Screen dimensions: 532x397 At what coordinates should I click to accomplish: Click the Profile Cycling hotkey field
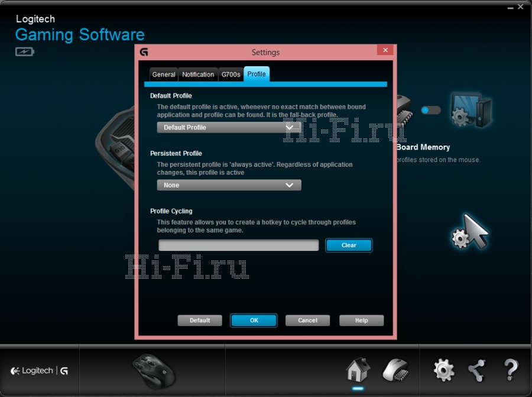click(239, 246)
